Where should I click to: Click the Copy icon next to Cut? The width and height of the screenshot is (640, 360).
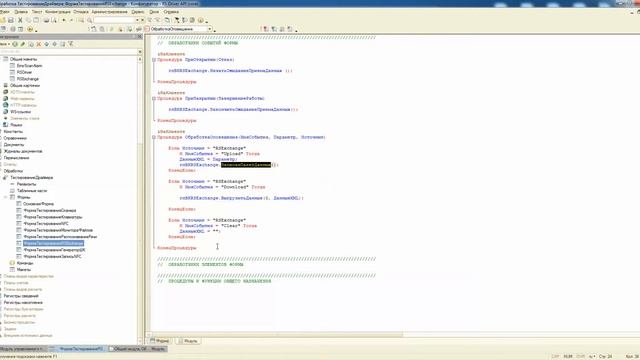click(28, 20)
